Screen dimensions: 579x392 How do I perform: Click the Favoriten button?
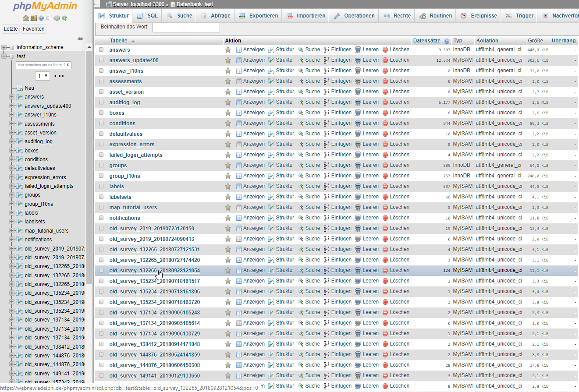click(34, 29)
